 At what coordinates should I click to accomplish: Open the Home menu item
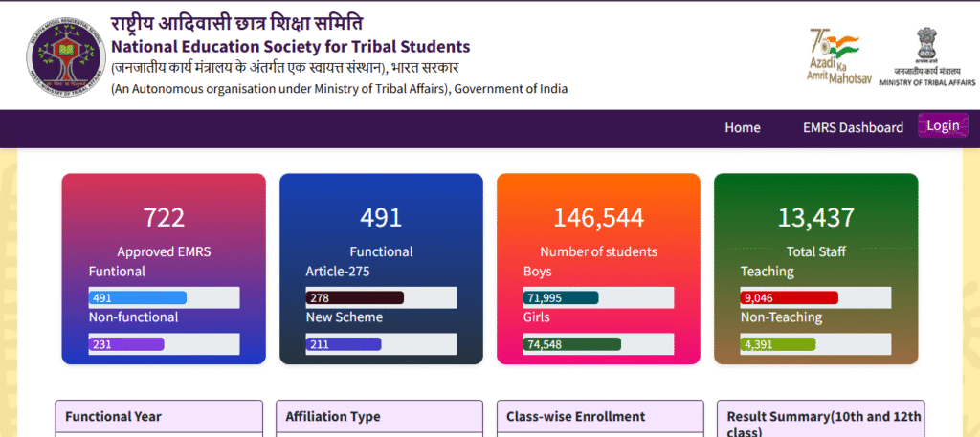tap(743, 127)
